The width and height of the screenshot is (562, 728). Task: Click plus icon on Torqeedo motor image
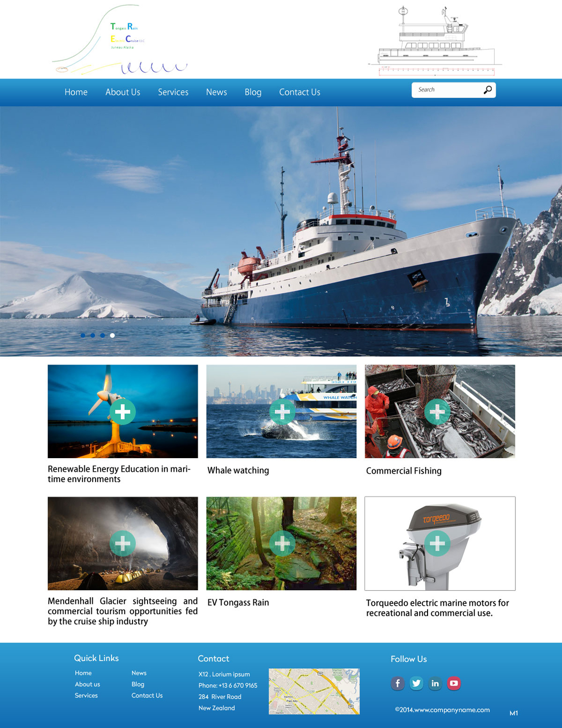[437, 543]
